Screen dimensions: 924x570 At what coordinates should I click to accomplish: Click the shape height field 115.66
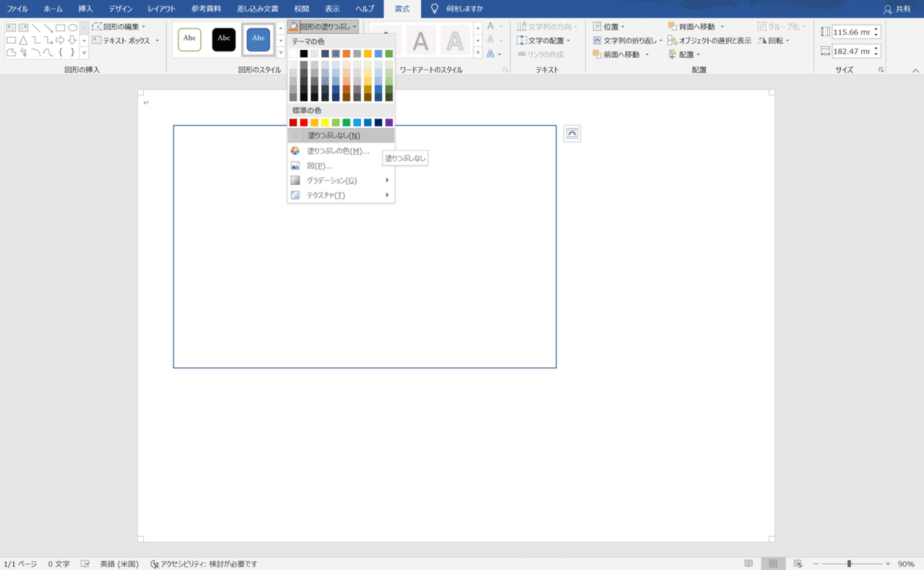(x=851, y=32)
